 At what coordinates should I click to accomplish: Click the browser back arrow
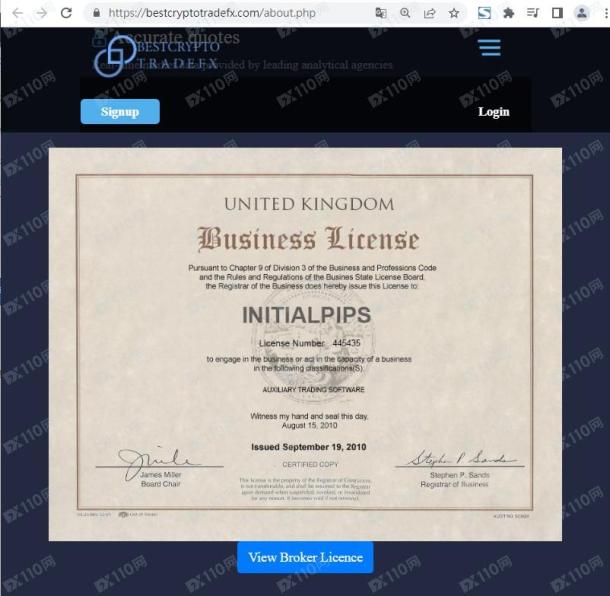[x=18, y=13]
